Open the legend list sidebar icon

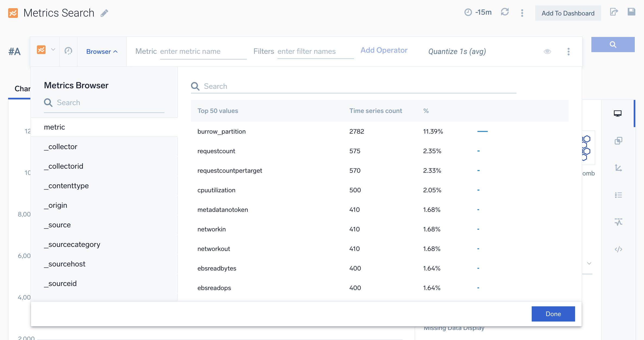[618, 195]
